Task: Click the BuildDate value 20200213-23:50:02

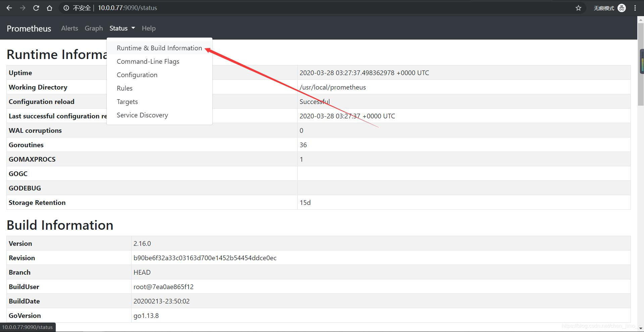Action: (161, 301)
